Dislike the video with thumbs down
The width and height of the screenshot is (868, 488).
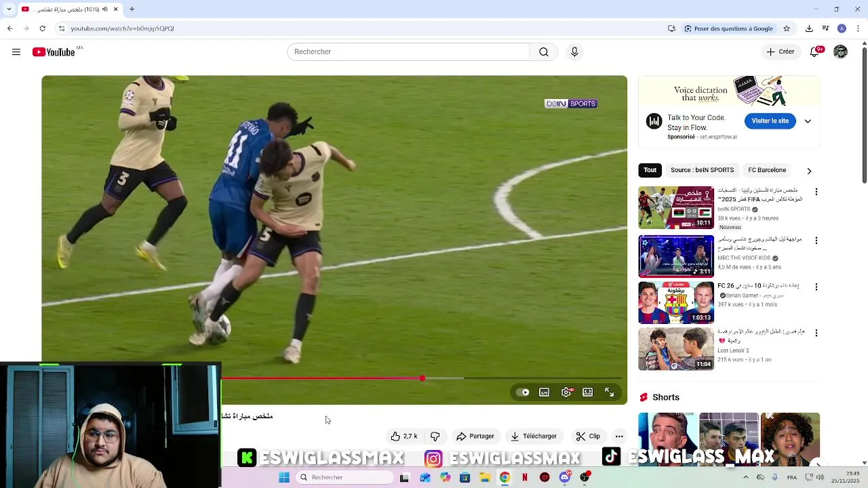(435, 436)
